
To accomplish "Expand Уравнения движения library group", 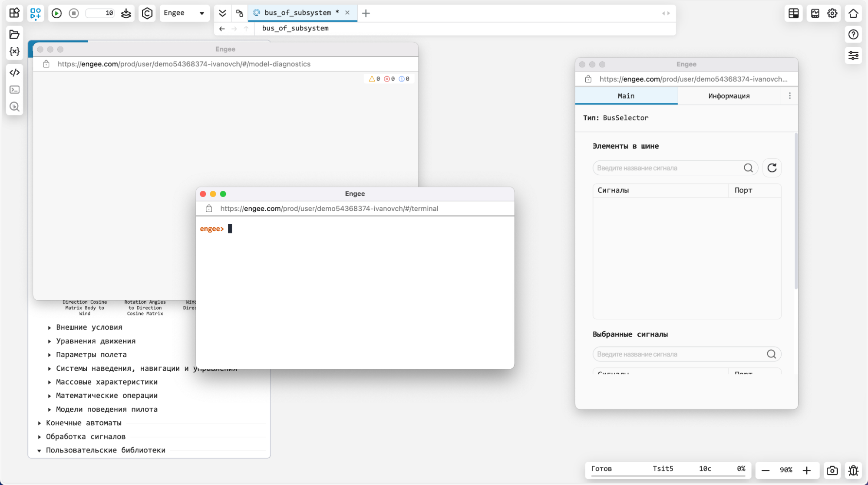I will point(50,341).
